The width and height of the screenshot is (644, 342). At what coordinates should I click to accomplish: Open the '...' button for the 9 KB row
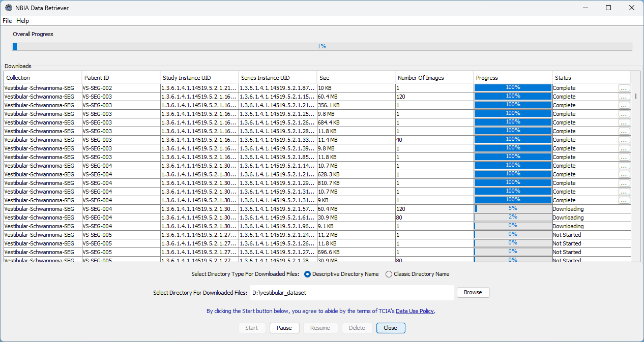click(624, 200)
